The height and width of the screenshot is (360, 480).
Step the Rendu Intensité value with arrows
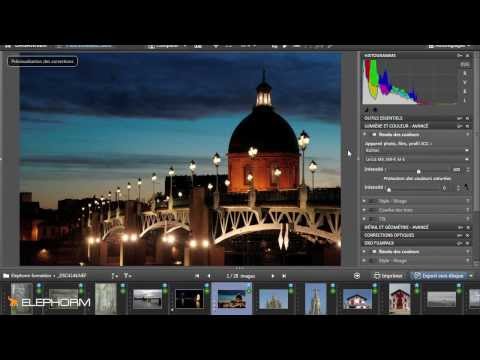pyautogui.click(x=467, y=170)
